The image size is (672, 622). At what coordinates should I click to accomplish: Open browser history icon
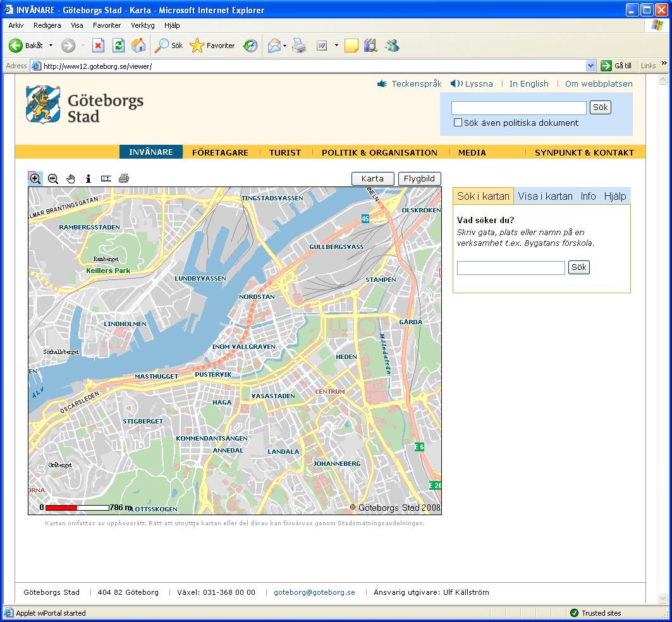[x=250, y=46]
